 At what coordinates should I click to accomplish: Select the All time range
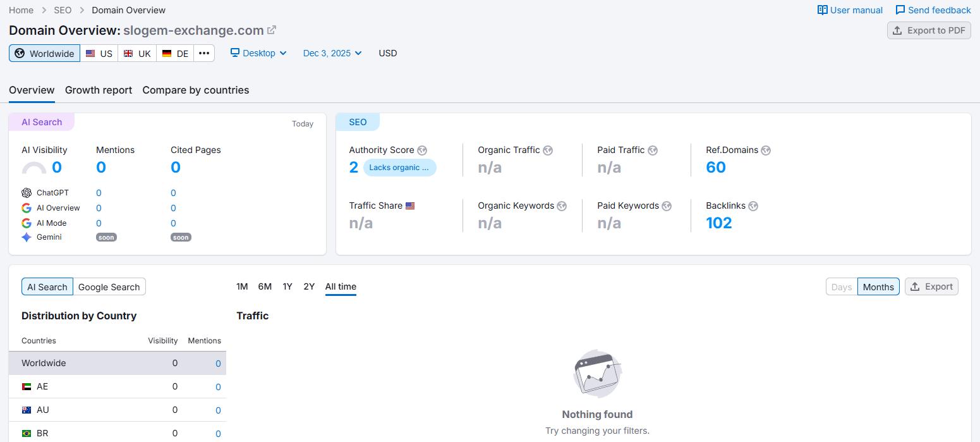341,286
